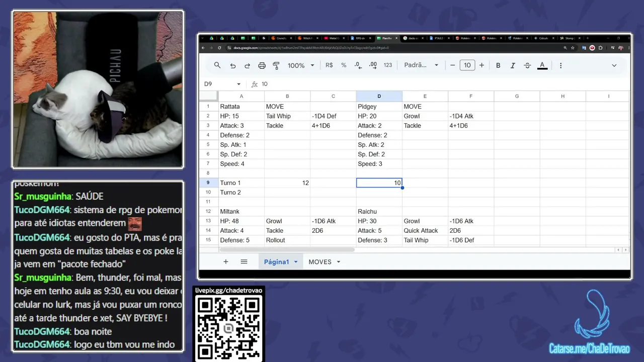Open the Padrã... font family dropdown
Screen dimensions: 644x362
421,65
